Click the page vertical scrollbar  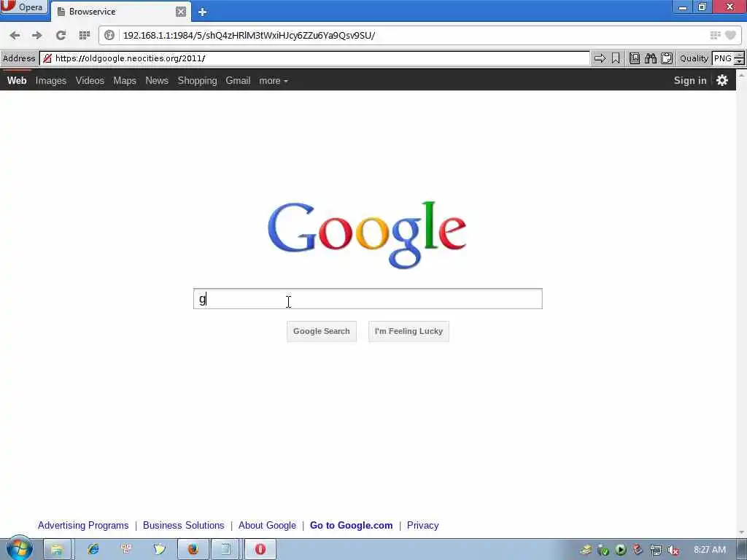click(742, 304)
